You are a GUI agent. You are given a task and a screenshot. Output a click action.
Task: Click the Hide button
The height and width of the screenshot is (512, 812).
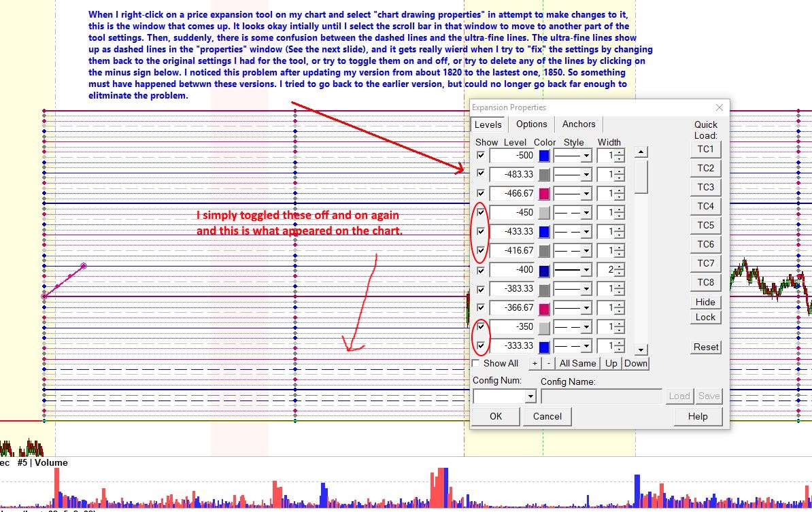point(705,302)
